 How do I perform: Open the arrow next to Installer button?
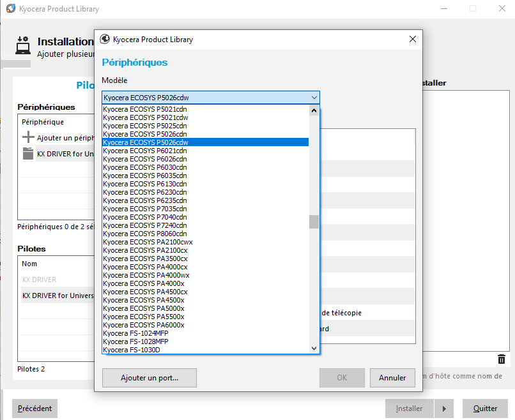coord(444,409)
